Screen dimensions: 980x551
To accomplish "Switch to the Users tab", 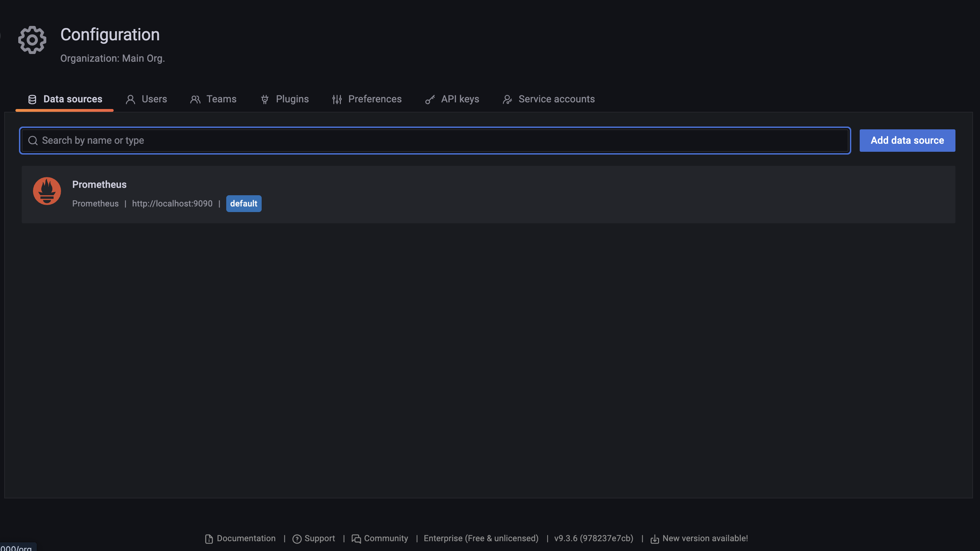I will tap(154, 99).
